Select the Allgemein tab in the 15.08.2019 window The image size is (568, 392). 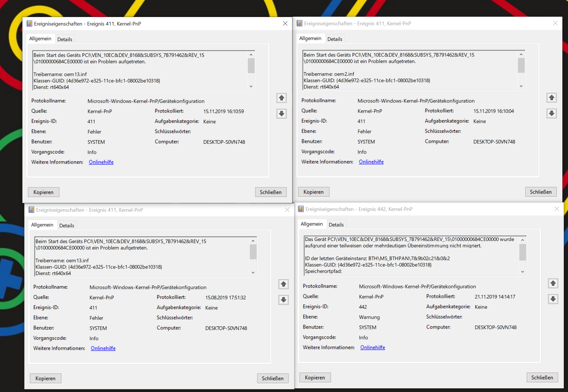42,225
